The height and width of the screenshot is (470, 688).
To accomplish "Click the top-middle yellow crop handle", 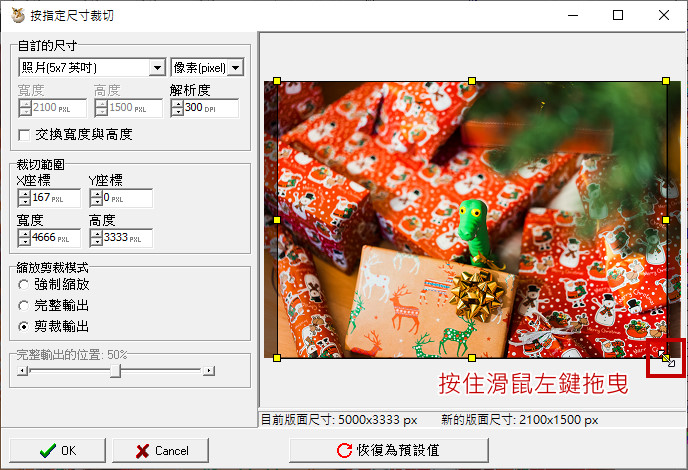I will pos(472,81).
